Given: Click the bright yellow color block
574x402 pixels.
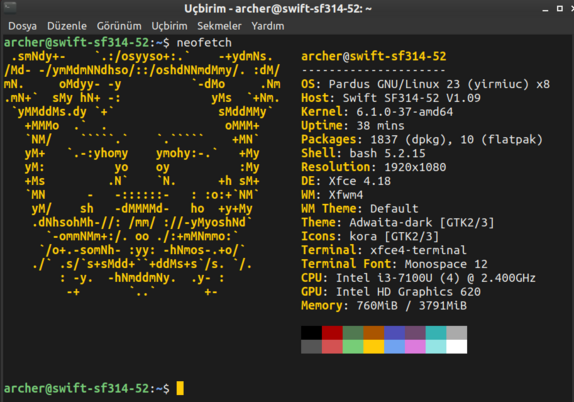Looking at the screenshot, I should pos(374,347).
